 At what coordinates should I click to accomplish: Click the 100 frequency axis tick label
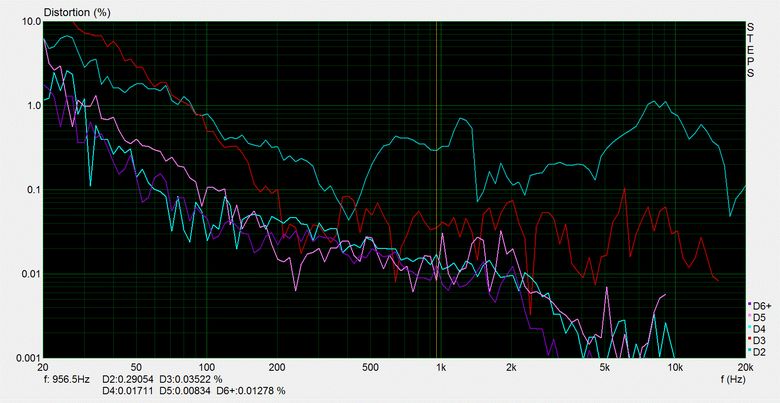pyautogui.click(x=206, y=368)
